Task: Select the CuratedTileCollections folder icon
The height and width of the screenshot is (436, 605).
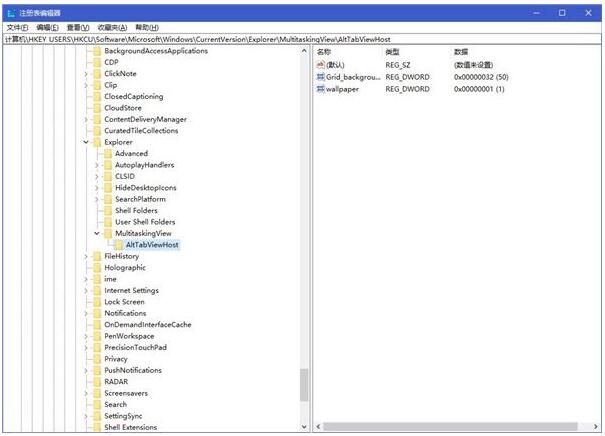Action: [97, 130]
